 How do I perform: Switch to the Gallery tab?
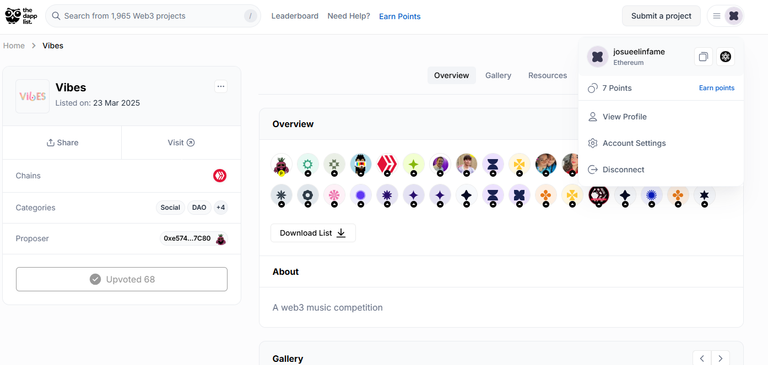click(x=498, y=75)
